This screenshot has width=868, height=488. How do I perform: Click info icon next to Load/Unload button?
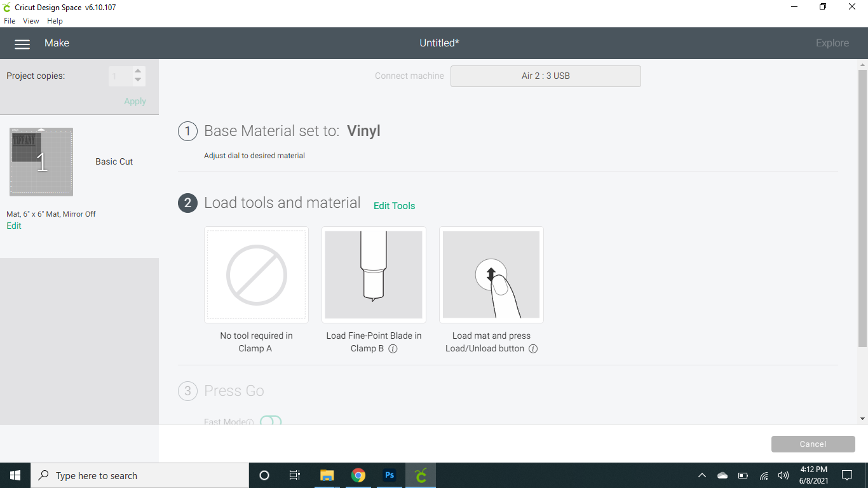[533, 349]
